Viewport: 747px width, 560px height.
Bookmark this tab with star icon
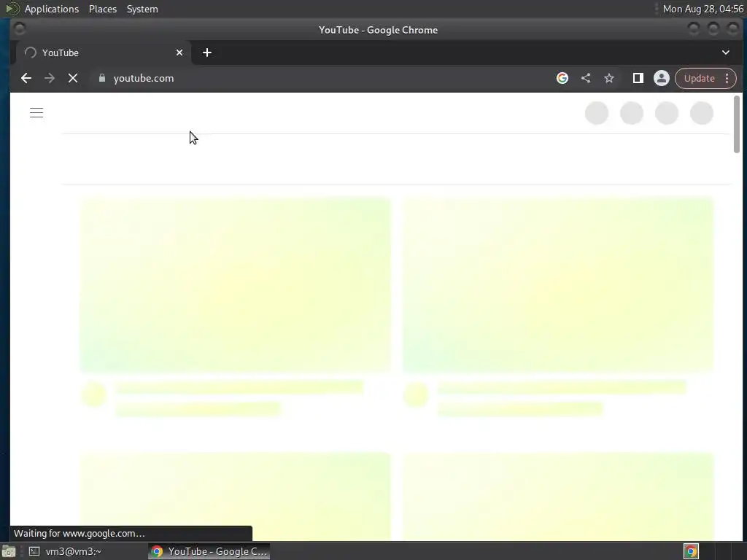[609, 78]
